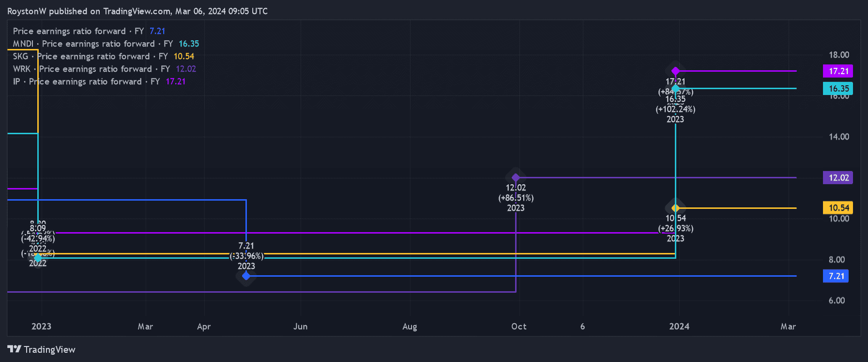
Task: Click the 2024 label on time axis
Action: click(x=679, y=326)
